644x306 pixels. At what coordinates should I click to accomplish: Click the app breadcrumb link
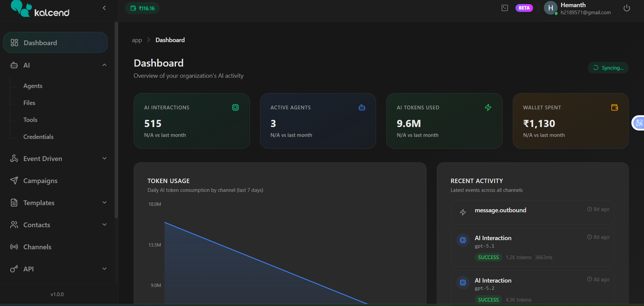(x=137, y=40)
